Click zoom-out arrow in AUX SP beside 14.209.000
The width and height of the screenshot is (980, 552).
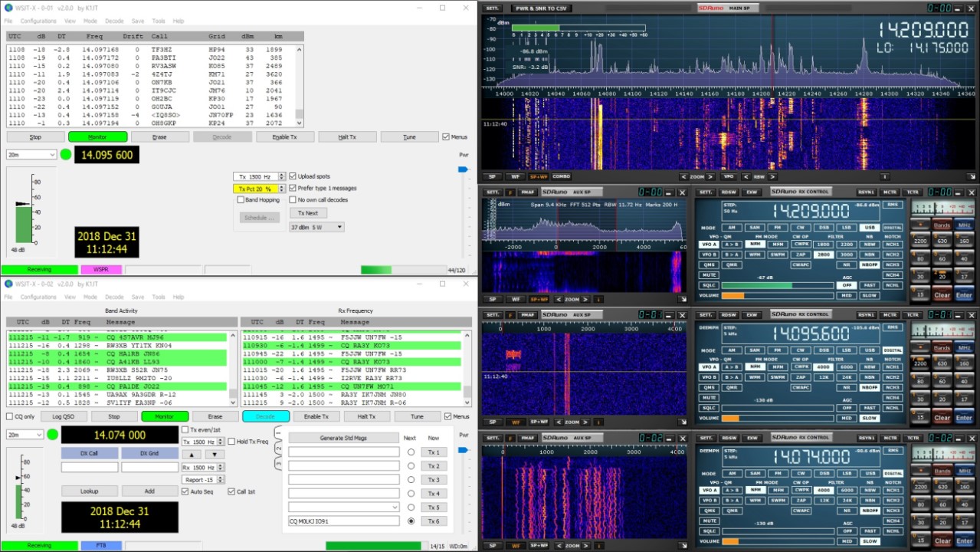tap(557, 299)
